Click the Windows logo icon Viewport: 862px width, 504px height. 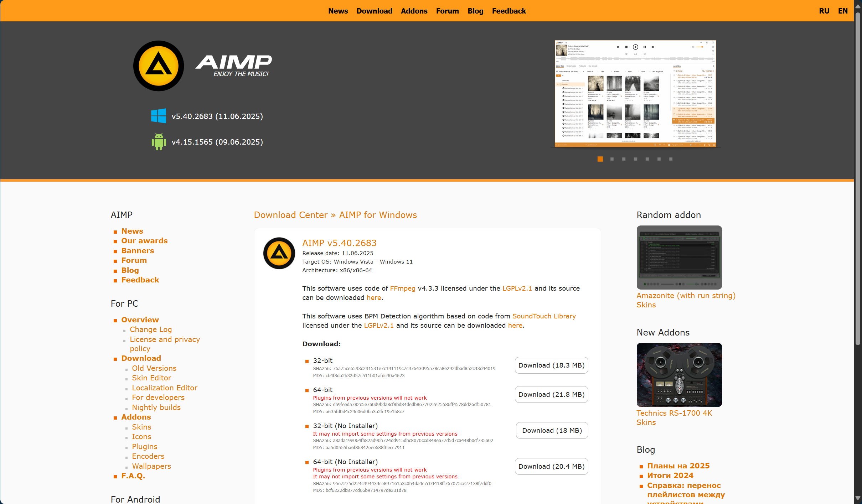coord(159,116)
